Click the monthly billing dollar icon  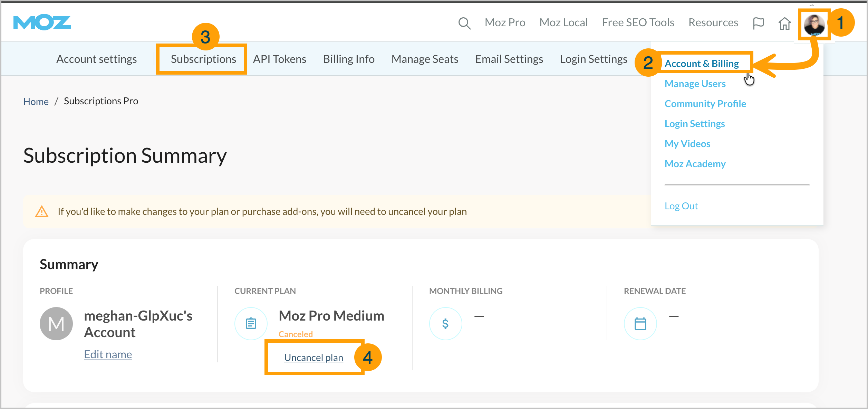[446, 324]
